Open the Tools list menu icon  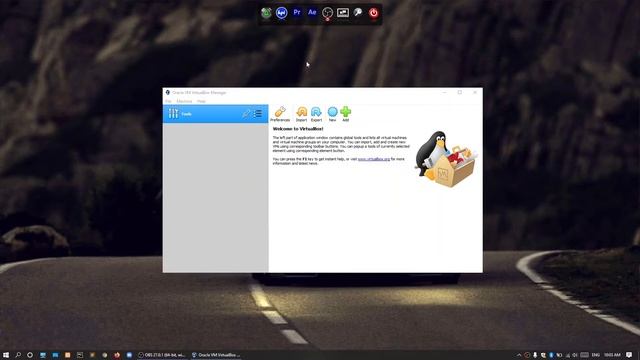point(258,114)
